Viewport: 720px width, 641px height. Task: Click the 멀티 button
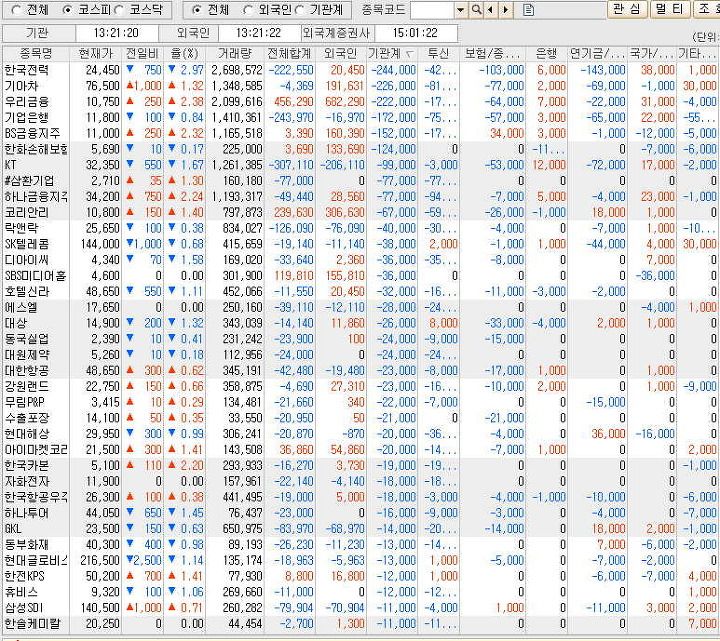pyautogui.click(x=669, y=9)
